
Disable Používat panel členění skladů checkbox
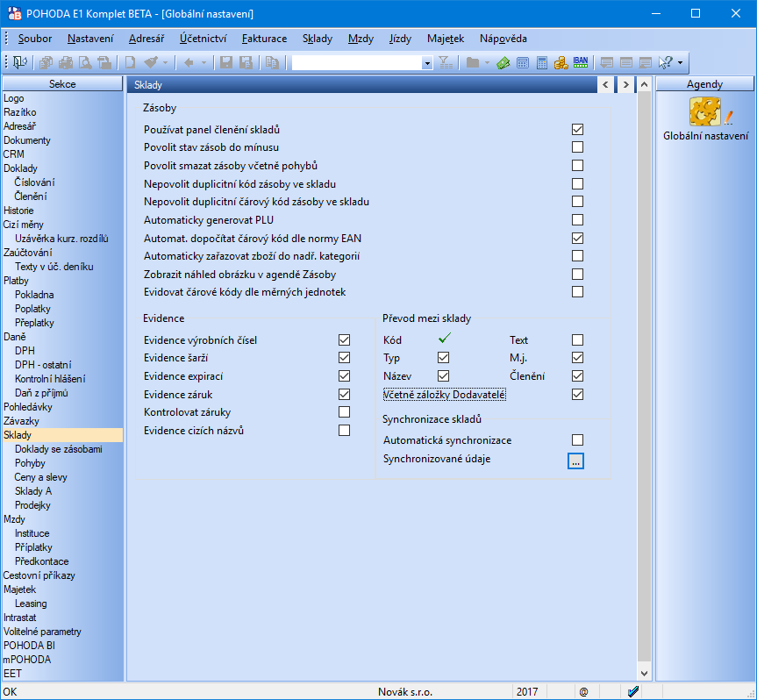coord(577,129)
